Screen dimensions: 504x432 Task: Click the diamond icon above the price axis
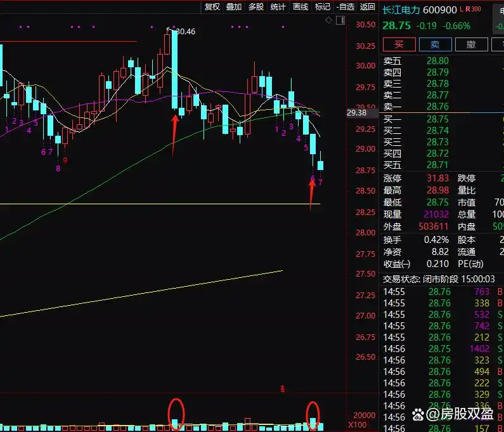328,20
